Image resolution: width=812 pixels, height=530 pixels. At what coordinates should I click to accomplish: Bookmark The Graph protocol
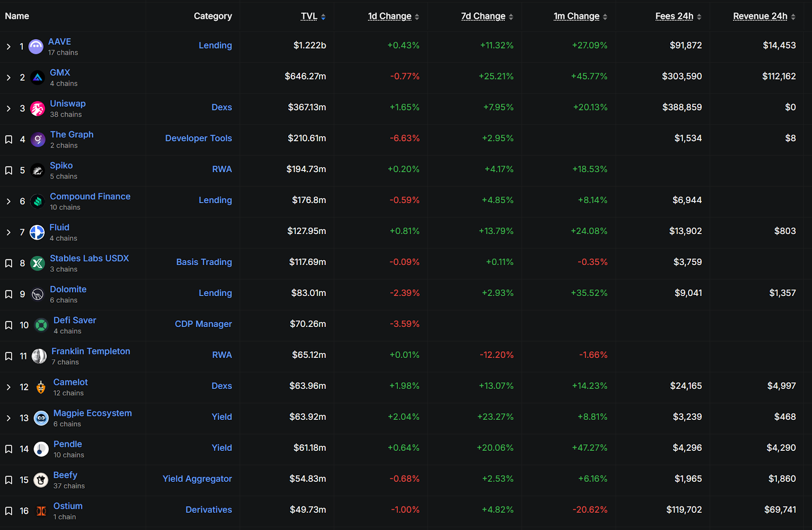click(x=9, y=140)
